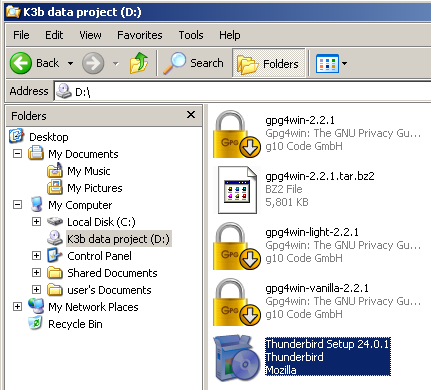Screen dimensions: 431x390
Task: Open the Favorites menu
Action: 140,35
